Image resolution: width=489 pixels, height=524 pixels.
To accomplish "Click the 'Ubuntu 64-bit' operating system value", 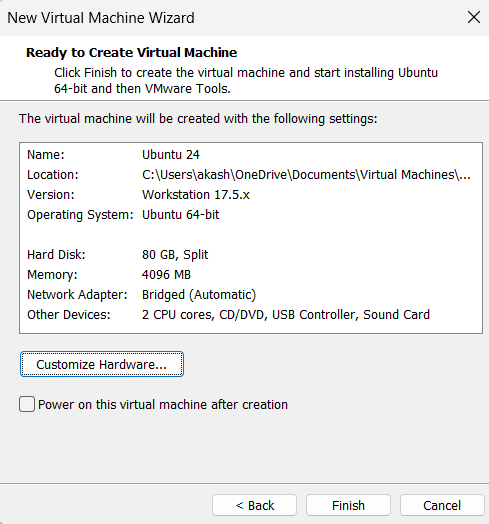I will [180, 215].
